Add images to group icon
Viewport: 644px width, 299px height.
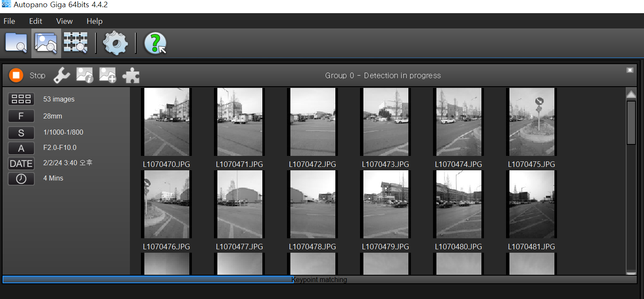coord(108,75)
